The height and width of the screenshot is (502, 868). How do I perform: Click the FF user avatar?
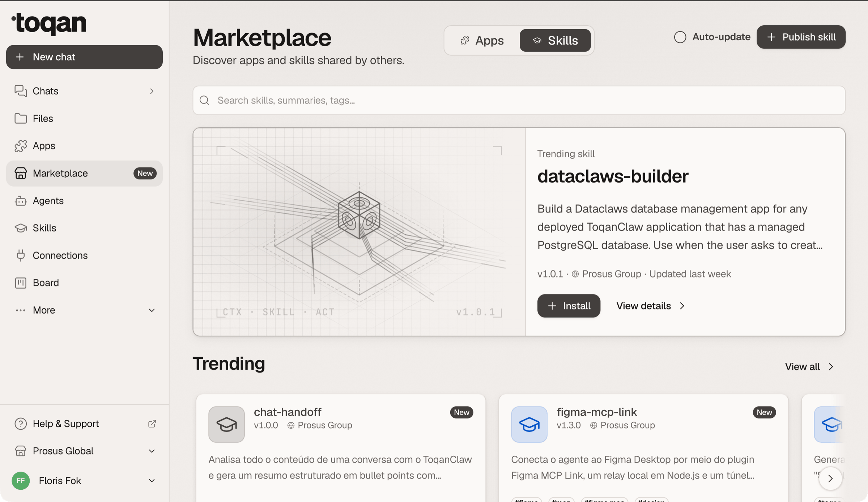(21, 481)
